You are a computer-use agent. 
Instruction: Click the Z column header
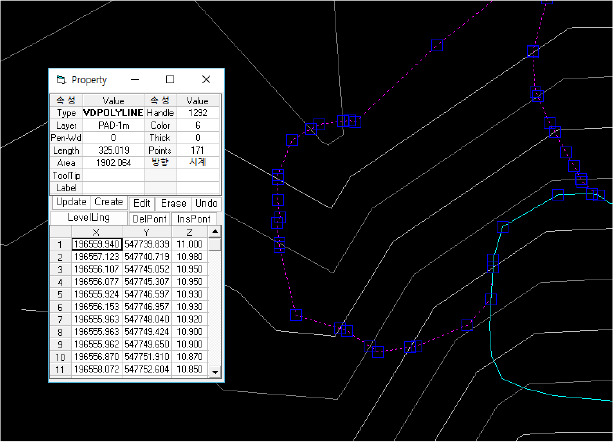(190, 232)
